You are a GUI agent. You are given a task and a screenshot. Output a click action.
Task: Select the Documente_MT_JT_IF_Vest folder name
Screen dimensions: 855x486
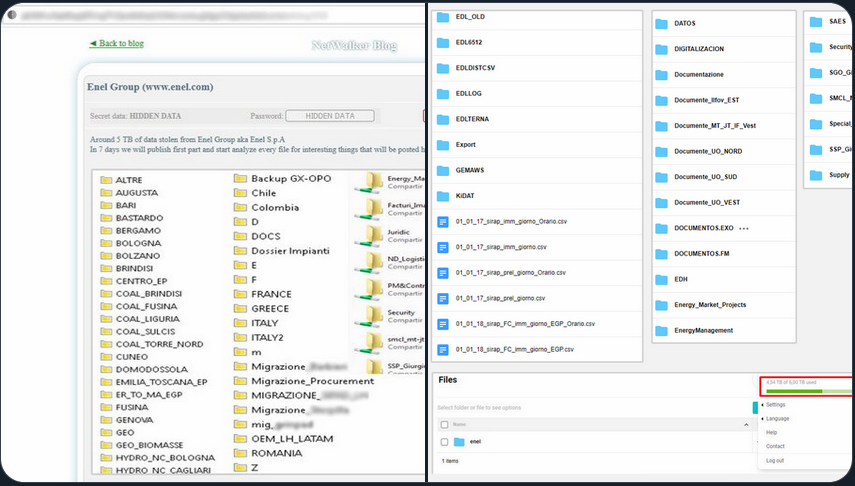pos(715,126)
